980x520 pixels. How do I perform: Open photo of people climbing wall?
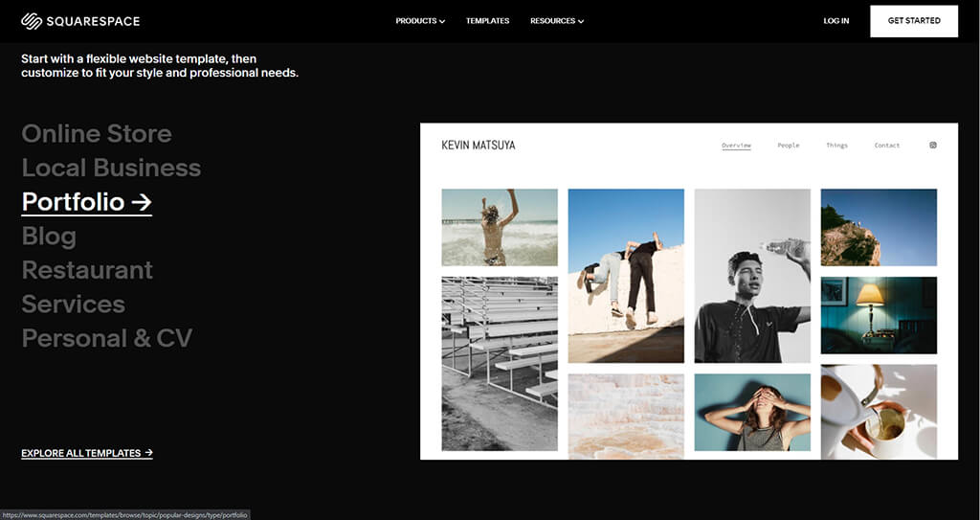coord(626,276)
